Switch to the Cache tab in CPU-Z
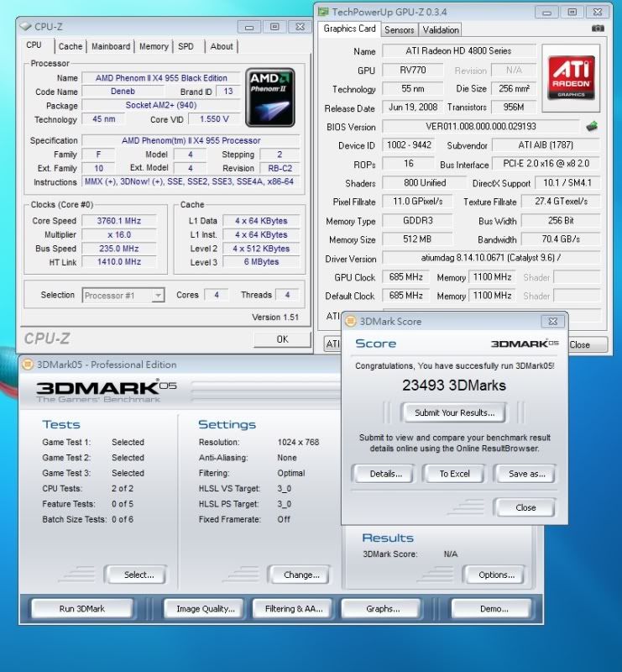The width and height of the screenshot is (622, 672). pos(71,46)
